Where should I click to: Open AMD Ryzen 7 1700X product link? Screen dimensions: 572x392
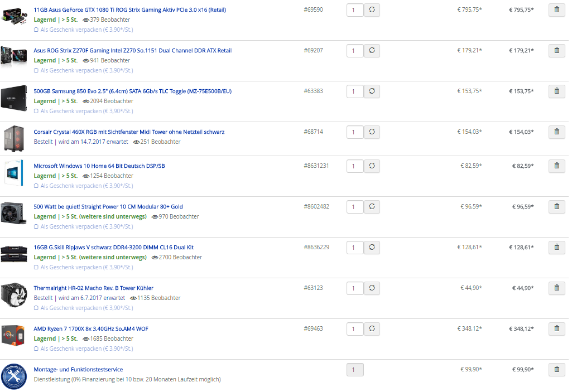[91, 329]
